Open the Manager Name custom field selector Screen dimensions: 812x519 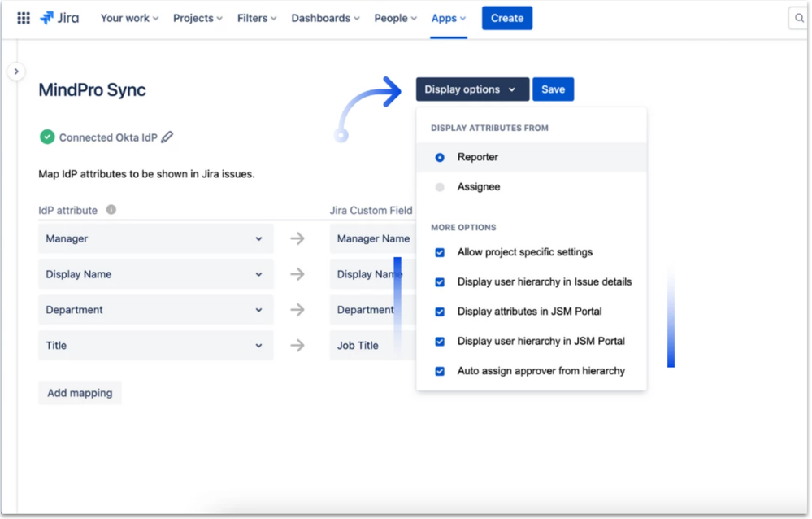click(x=373, y=238)
